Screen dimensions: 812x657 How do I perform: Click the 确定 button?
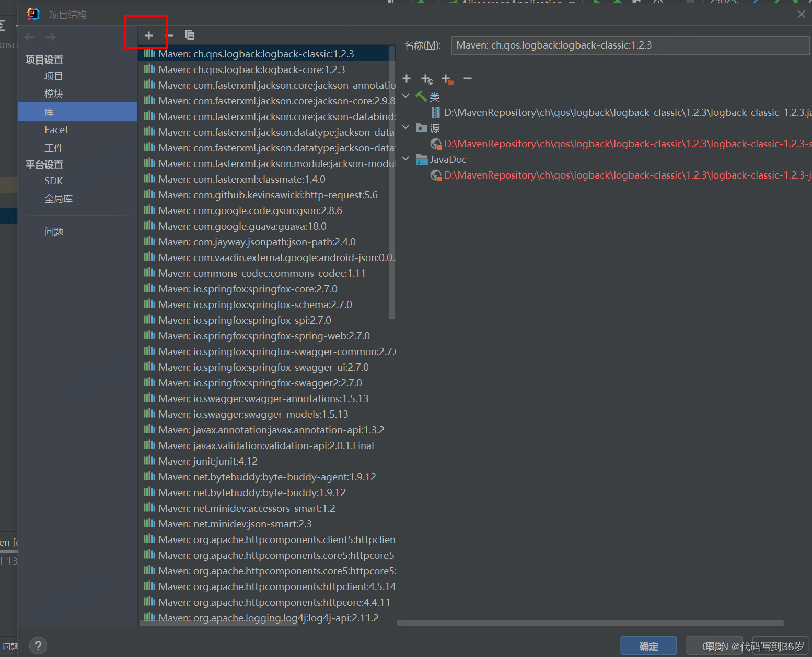(x=648, y=646)
